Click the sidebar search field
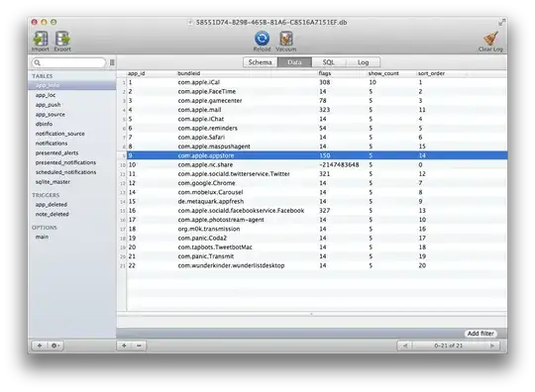Screen dimensions: 535x392 click(x=69, y=62)
